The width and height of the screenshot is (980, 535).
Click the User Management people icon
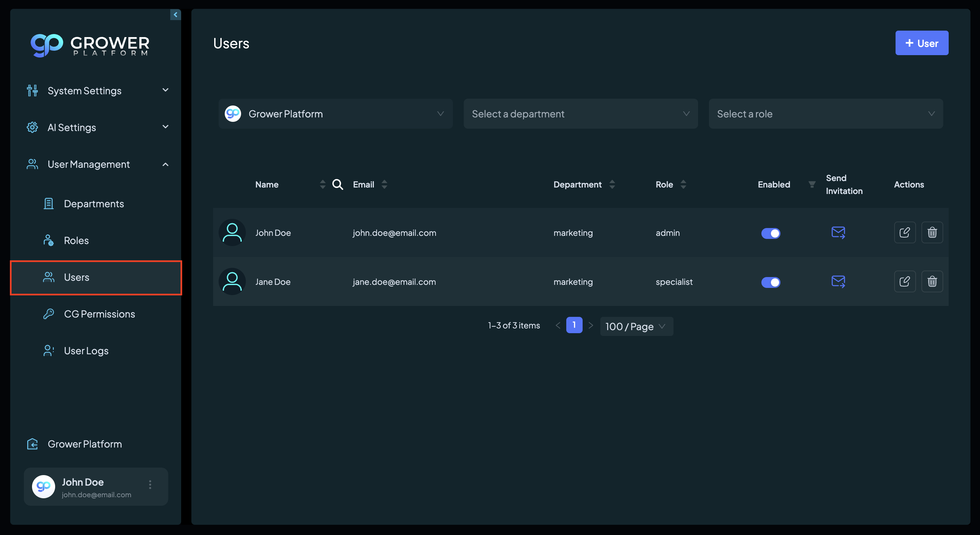pos(32,164)
